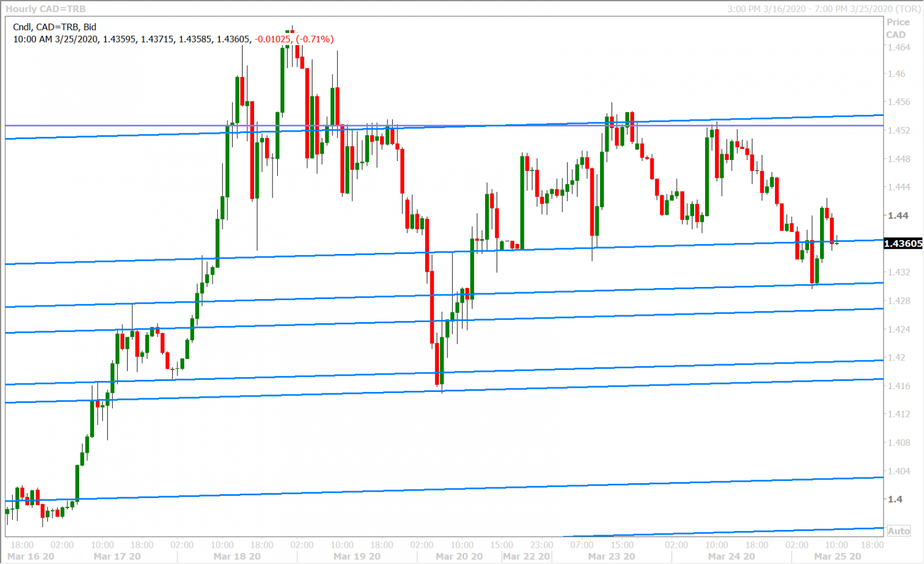Select the 1.43605 current price tag
924x564 pixels.
click(x=903, y=244)
